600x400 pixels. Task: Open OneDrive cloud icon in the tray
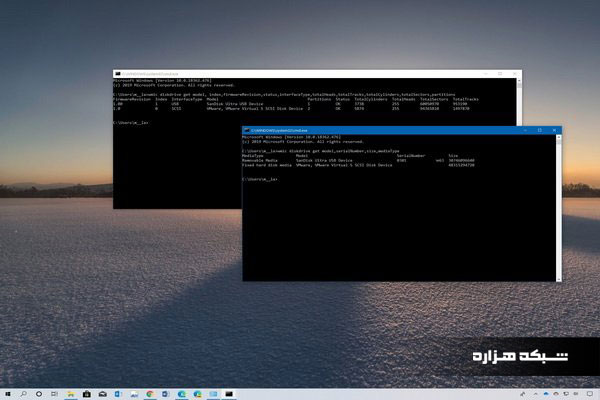pos(546,394)
